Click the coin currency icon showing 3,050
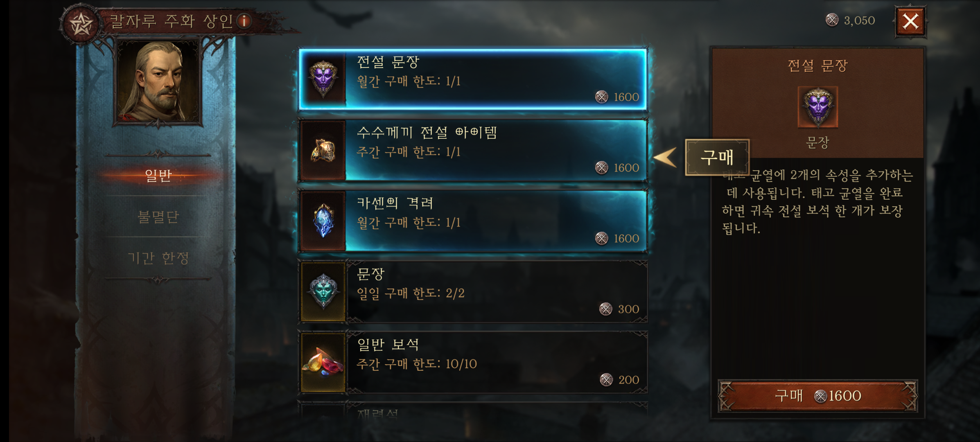Image resolution: width=980 pixels, height=442 pixels. (832, 20)
